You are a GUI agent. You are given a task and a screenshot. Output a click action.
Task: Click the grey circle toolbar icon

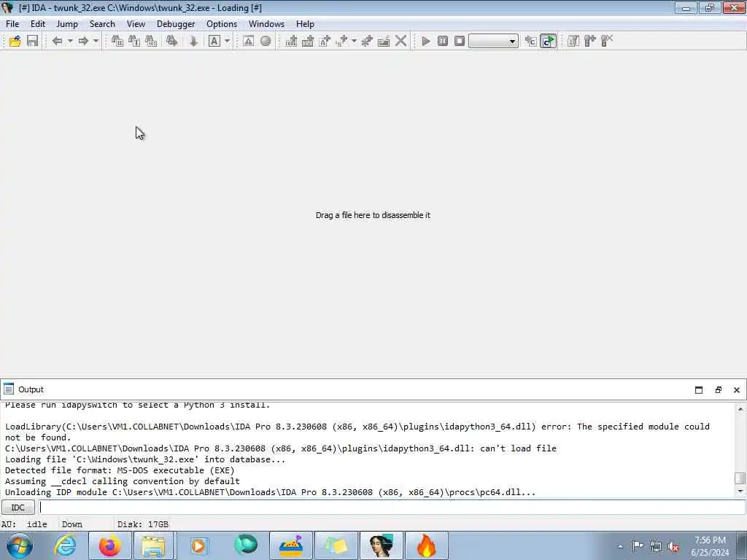[x=266, y=41]
